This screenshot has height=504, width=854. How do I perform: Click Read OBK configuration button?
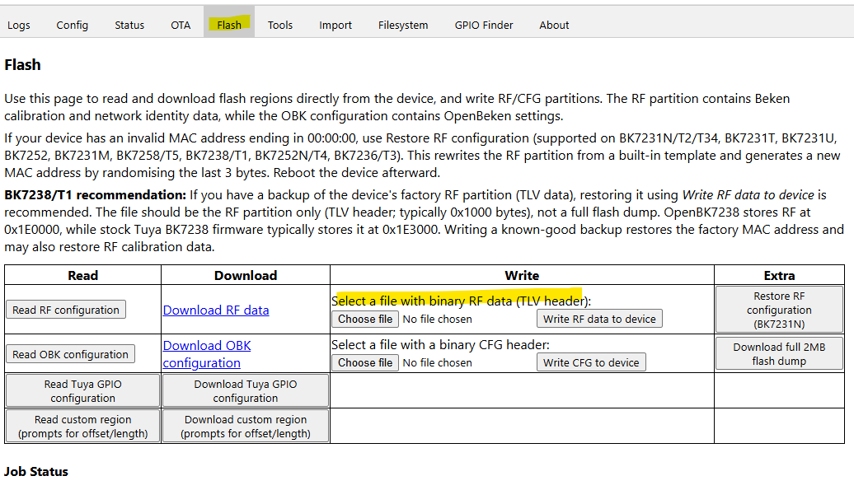click(x=70, y=354)
